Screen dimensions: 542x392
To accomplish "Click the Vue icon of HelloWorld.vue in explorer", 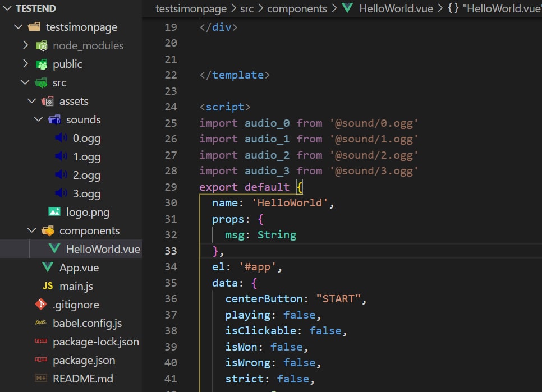I will pyautogui.click(x=54, y=248).
